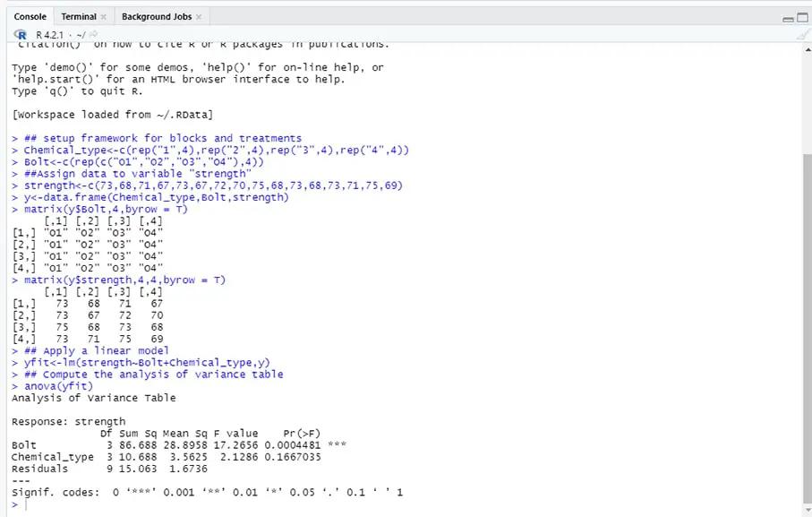The width and height of the screenshot is (812, 517).
Task: Click the anova(yfit) command text
Action: [x=61, y=385]
